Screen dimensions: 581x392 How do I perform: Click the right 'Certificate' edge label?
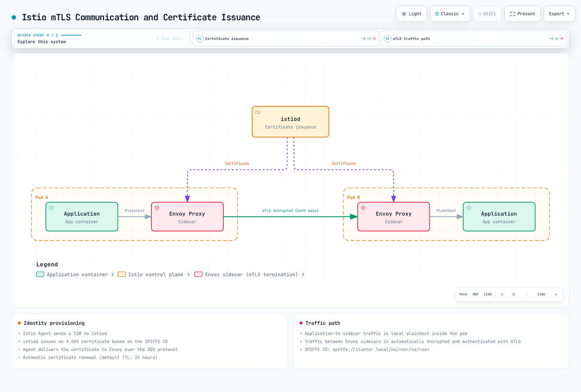(344, 163)
